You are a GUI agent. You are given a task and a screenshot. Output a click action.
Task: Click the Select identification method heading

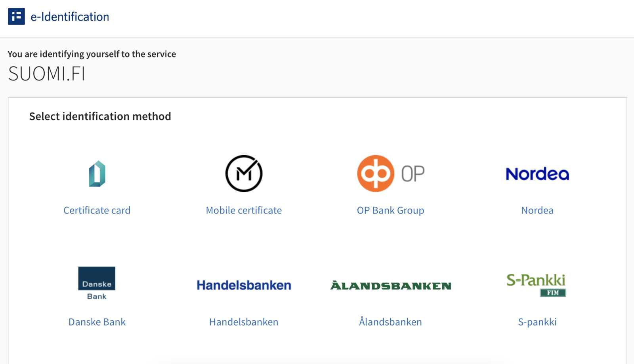[x=100, y=116]
